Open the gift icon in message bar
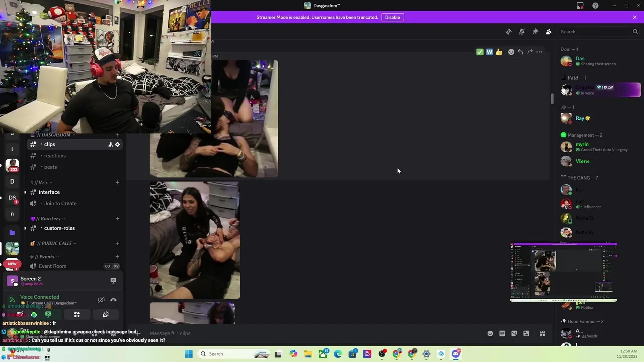The height and width of the screenshot is (362, 644). [x=543, y=333]
